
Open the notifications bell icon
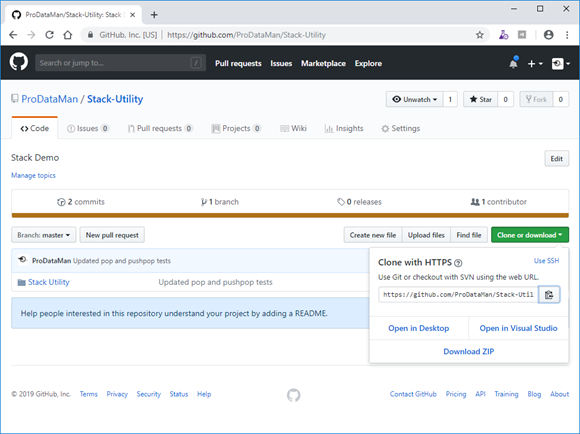coord(513,63)
